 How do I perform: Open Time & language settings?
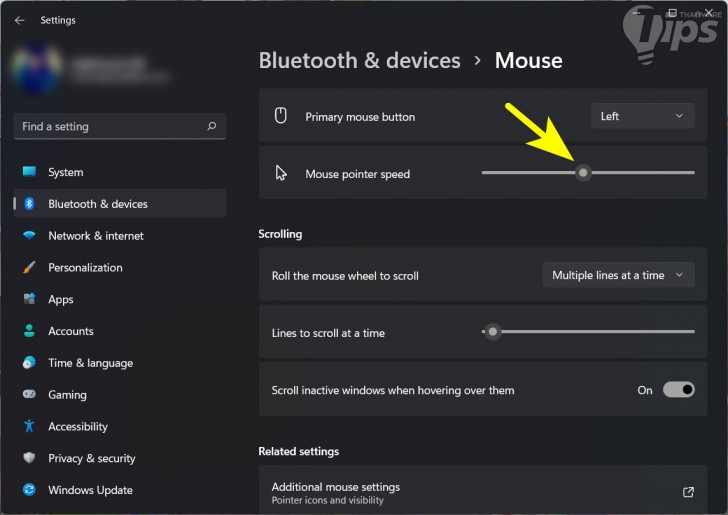tap(120, 362)
